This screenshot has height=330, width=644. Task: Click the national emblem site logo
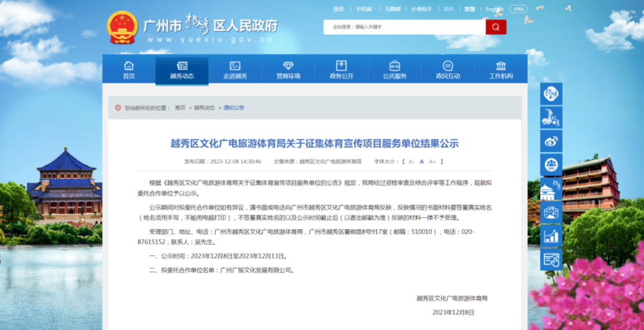[123, 27]
